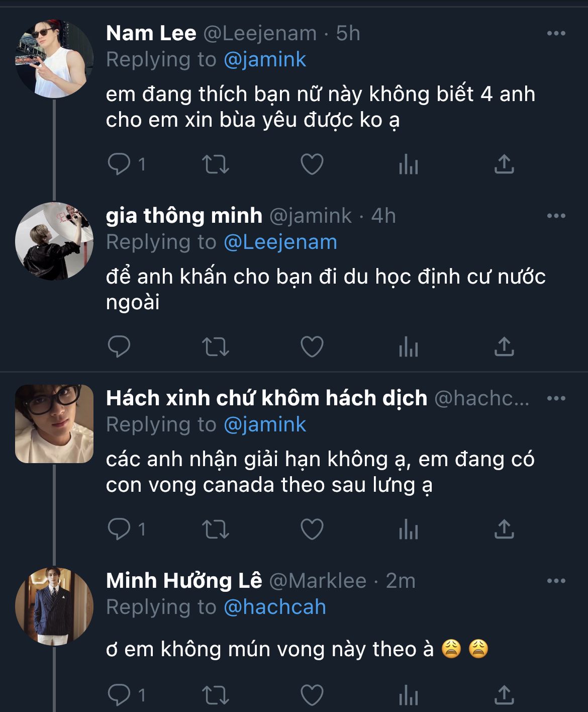Viewport: 588px width, 712px height.
Task: Open more options on Hách xinh tweet
Action: tap(556, 399)
